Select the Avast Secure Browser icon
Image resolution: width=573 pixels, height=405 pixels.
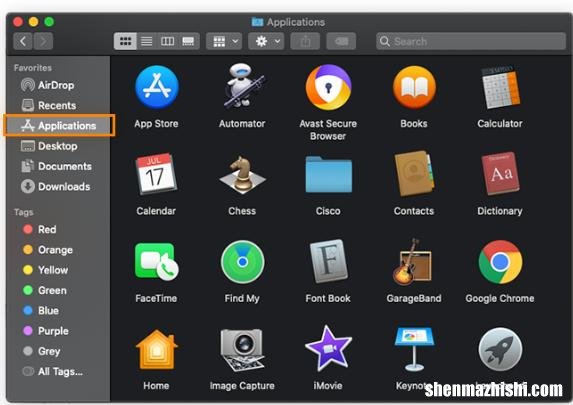point(328,87)
